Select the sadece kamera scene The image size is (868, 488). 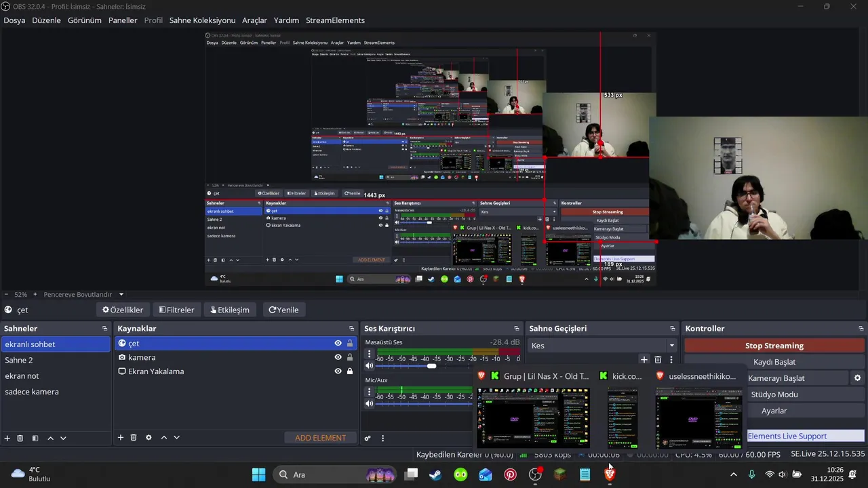point(56,392)
